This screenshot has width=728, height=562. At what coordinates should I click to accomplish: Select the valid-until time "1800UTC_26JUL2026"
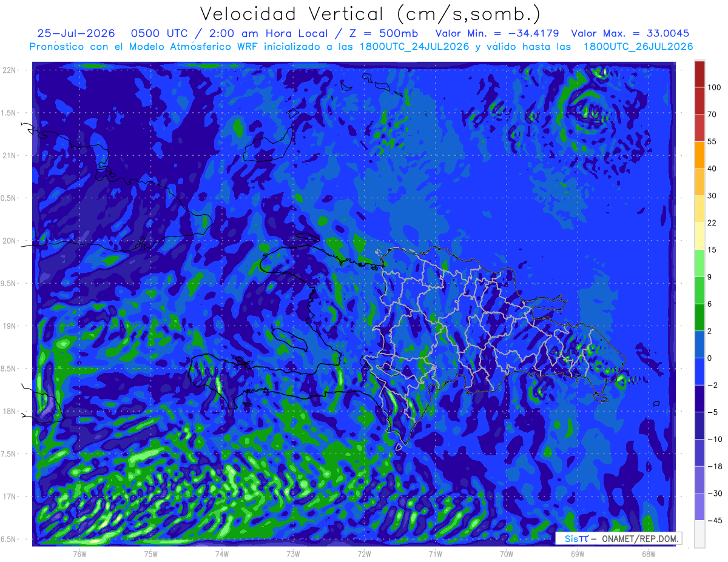638,47
